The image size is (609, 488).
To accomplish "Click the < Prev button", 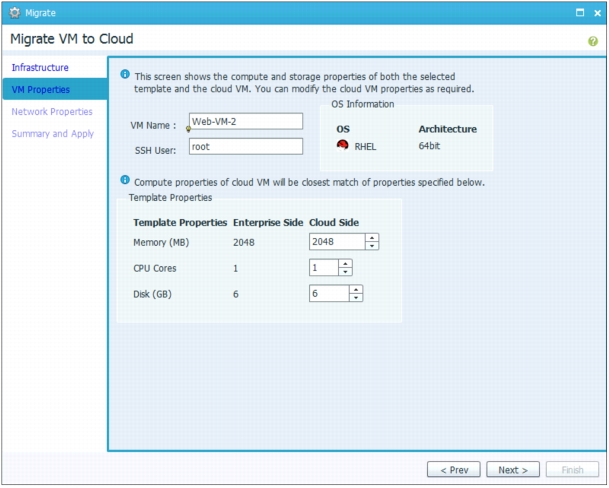I will 454,470.
